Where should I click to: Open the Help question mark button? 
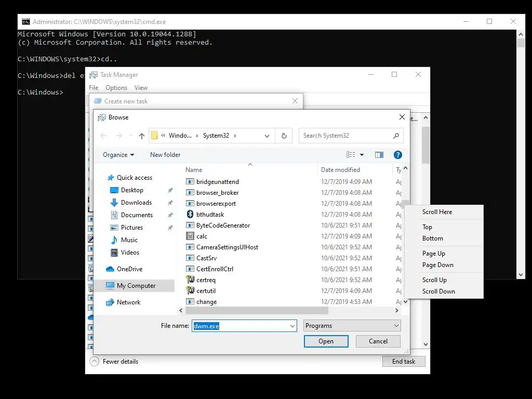coord(397,155)
